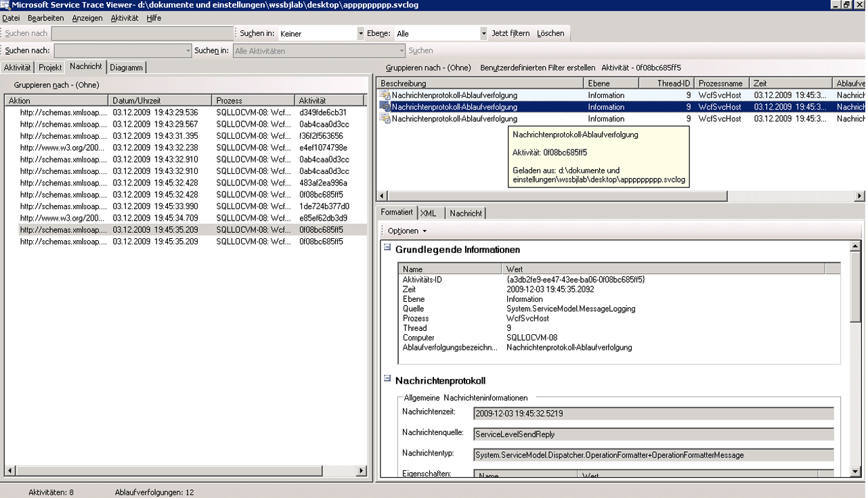Open the Anzeigen menu
The image size is (868, 498).
coord(87,18)
